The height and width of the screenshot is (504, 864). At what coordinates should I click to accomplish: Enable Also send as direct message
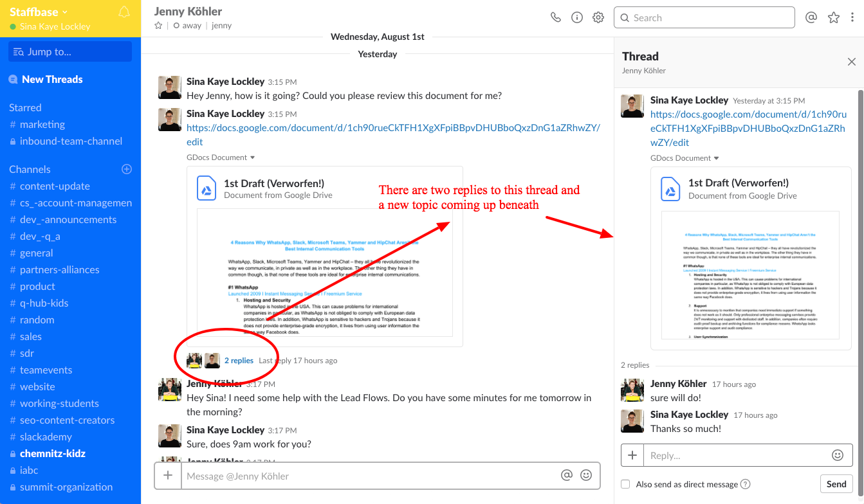pyautogui.click(x=625, y=484)
